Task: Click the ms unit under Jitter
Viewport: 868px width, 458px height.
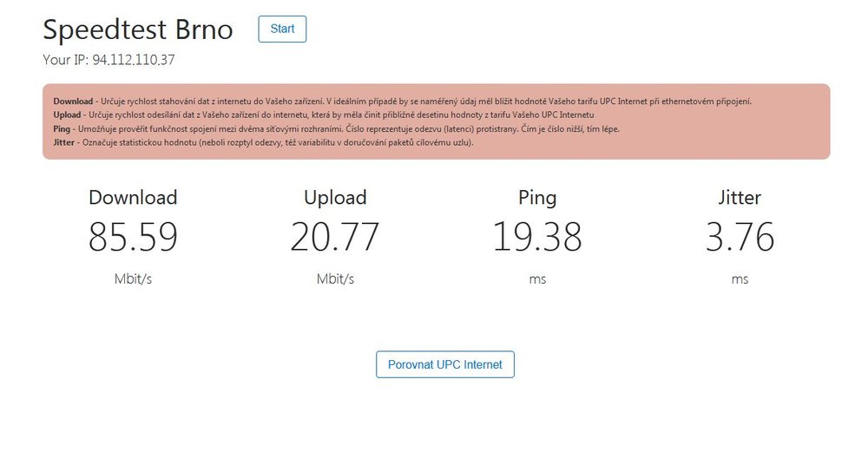Action: (x=740, y=280)
